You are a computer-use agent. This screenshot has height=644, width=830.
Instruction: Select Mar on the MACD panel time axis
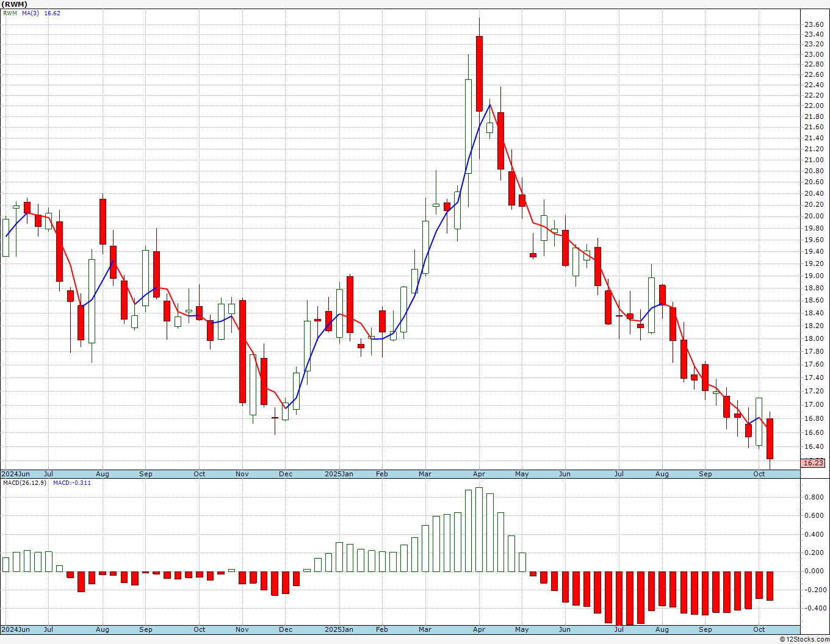[x=425, y=629]
